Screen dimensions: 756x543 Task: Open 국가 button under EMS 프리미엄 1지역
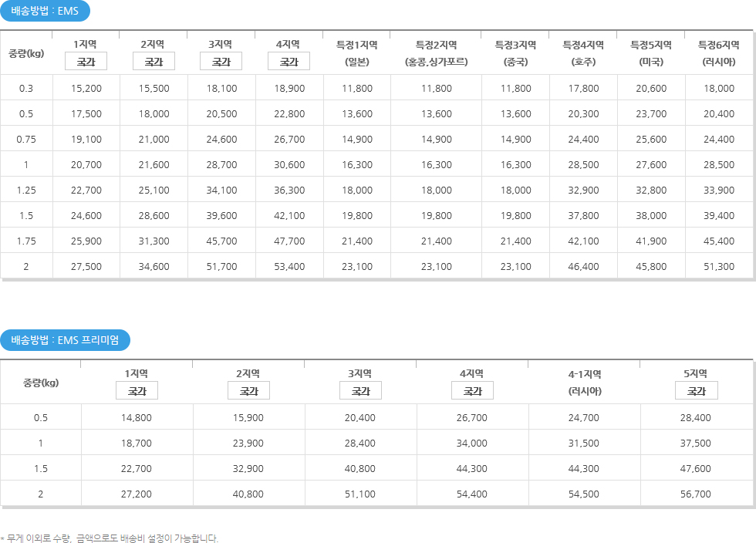(x=137, y=390)
